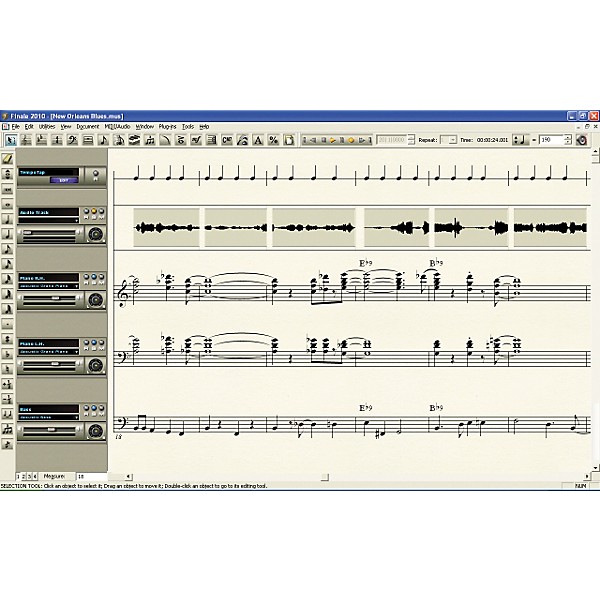The height and width of the screenshot is (600, 600).
Task: Toggle Mute on the Bass track
Action: click(x=101, y=410)
